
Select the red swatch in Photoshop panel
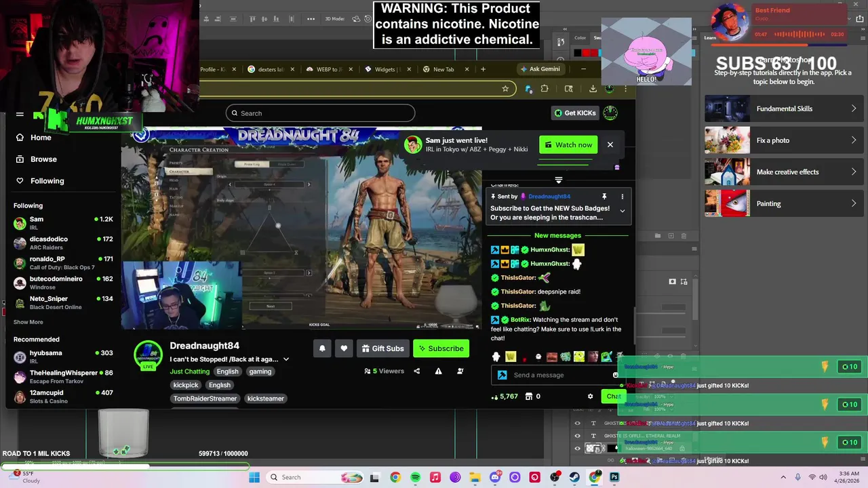tap(586, 53)
